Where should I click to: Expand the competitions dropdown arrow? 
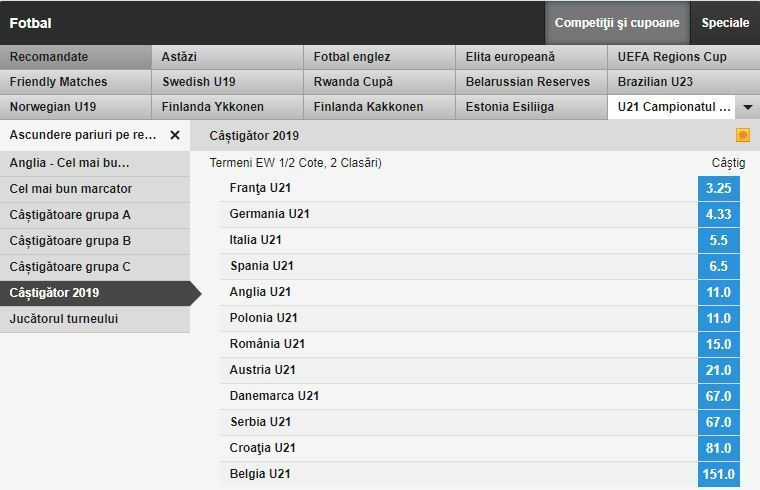click(x=748, y=107)
